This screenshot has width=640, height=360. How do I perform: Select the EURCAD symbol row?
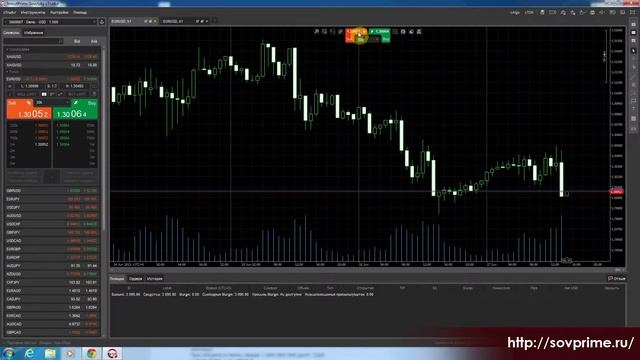[52, 316]
